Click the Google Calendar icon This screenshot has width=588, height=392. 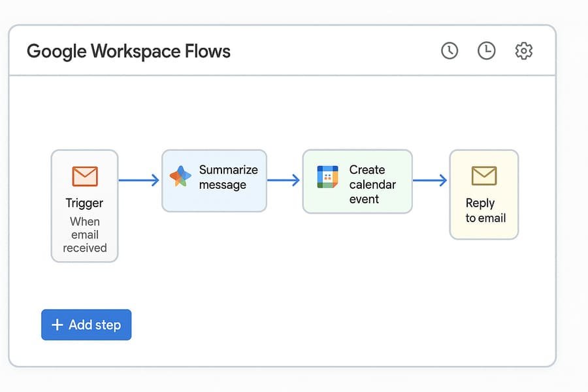[327, 177]
